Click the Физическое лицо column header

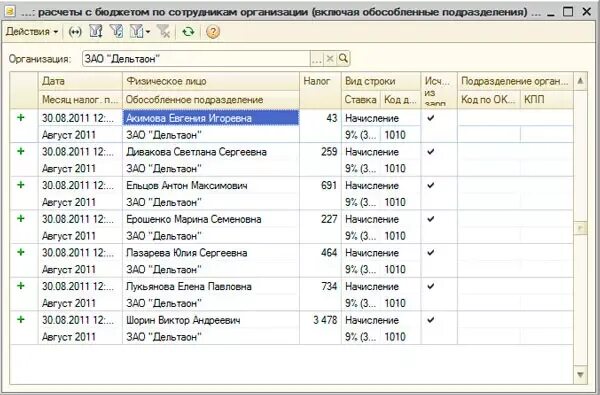pos(211,81)
